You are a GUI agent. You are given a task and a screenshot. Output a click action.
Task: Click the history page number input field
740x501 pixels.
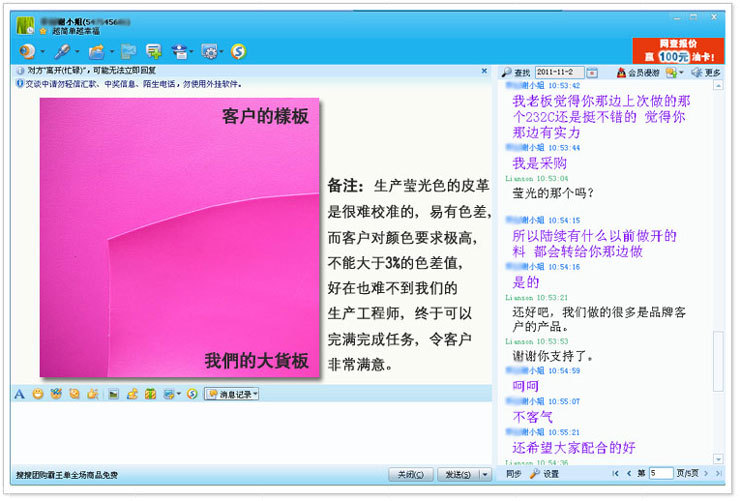[660, 473]
